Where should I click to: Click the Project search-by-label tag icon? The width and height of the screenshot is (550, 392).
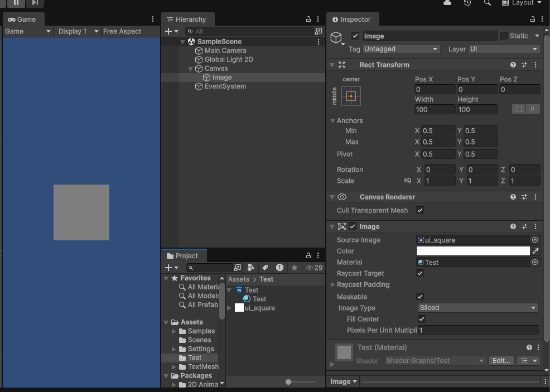click(x=265, y=268)
